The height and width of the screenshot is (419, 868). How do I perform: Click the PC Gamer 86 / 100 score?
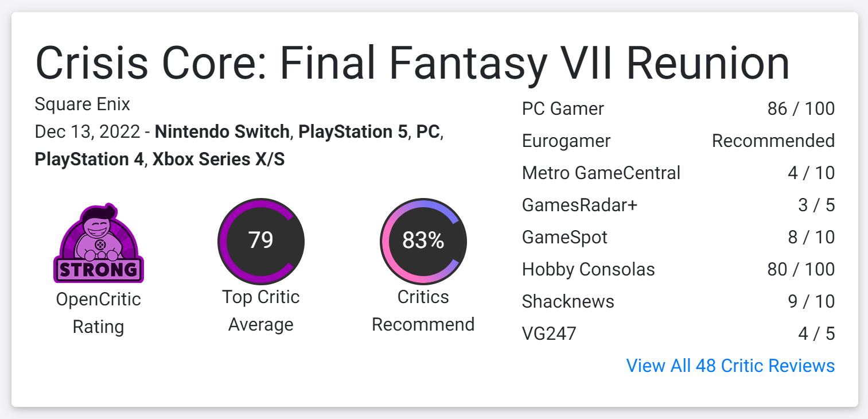pyautogui.click(x=801, y=108)
